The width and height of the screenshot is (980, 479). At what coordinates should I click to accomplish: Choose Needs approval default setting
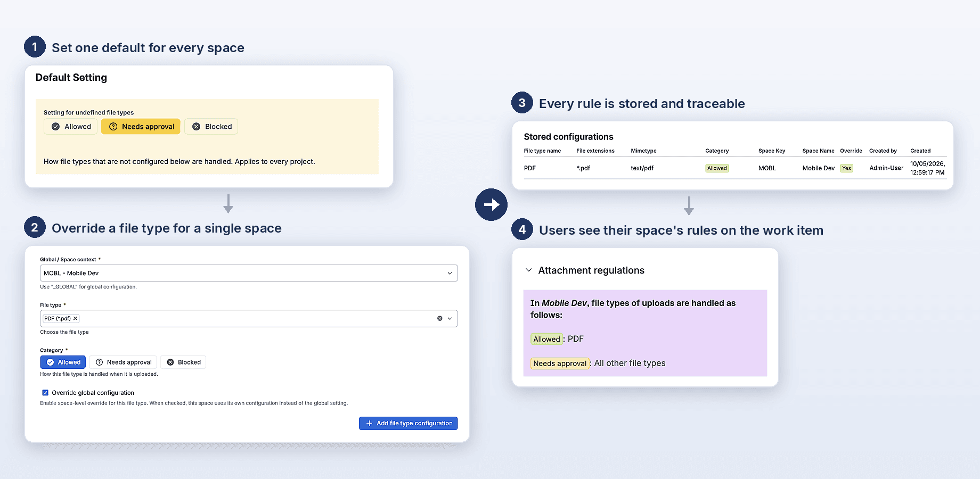tap(141, 127)
